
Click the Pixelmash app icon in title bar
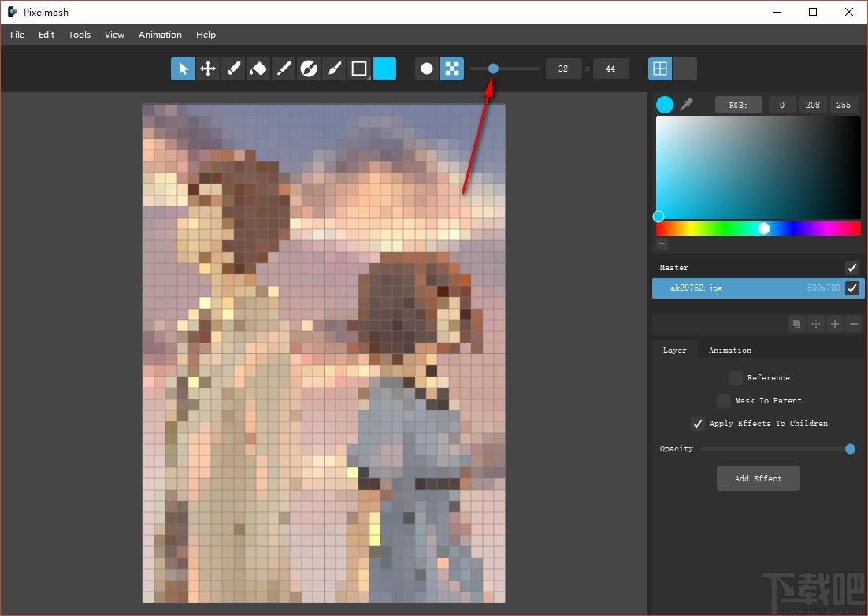pyautogui.click(x=12, y=12)
